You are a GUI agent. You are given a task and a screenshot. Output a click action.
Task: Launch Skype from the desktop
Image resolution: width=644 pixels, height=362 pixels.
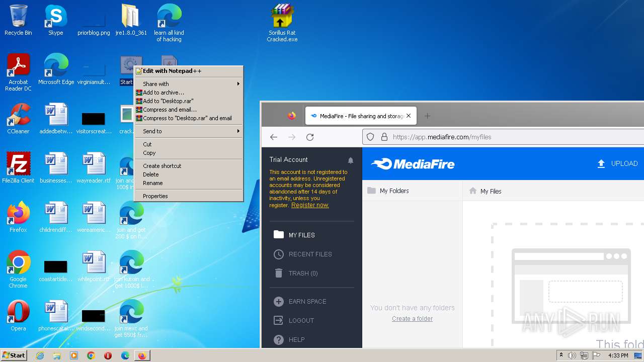(55, 20)
